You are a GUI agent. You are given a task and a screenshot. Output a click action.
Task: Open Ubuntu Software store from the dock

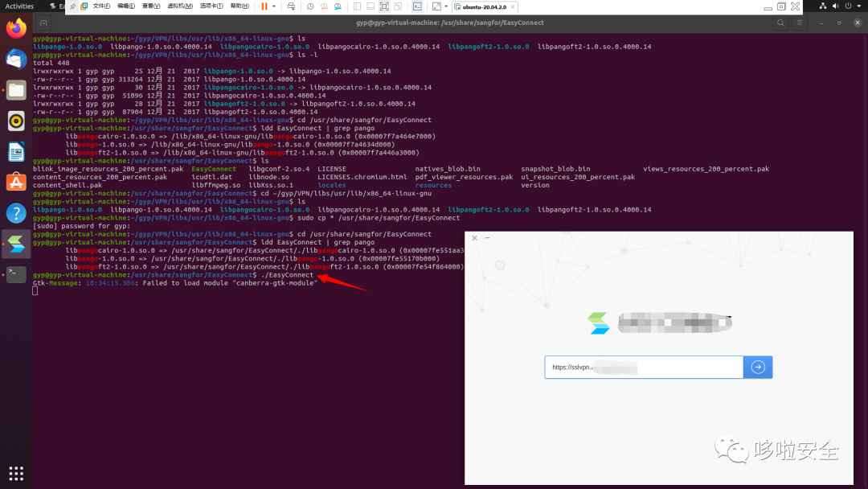pyautogui.click(x=16, y=183)
